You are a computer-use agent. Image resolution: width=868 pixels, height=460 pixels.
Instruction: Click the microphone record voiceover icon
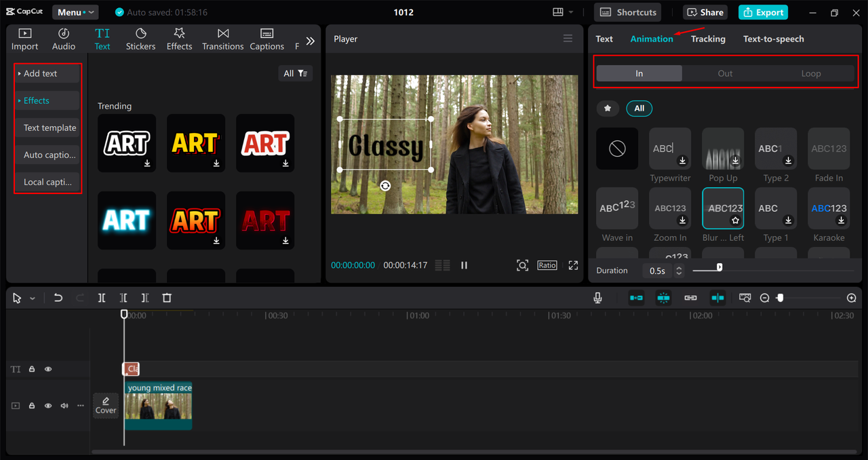pos(597,298)
